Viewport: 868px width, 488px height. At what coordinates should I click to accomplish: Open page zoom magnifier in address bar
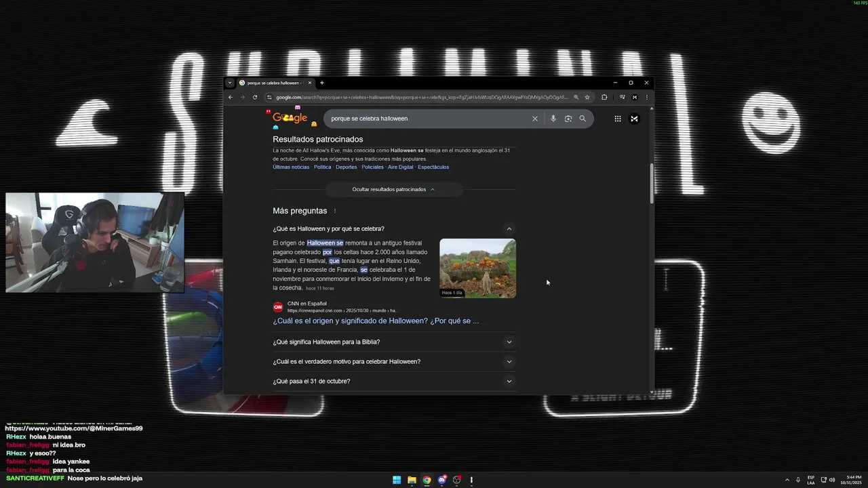[576, 97]
